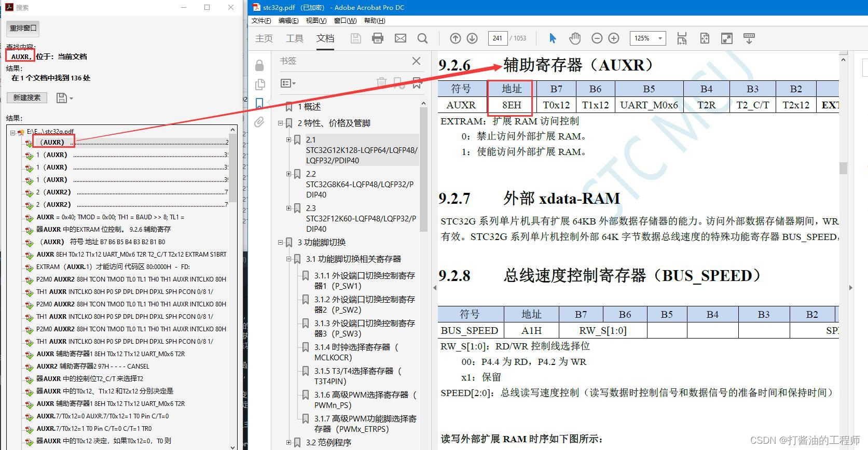Collapse bookmark 3 功能脚切换
The image size is (868, 450).
280,242
